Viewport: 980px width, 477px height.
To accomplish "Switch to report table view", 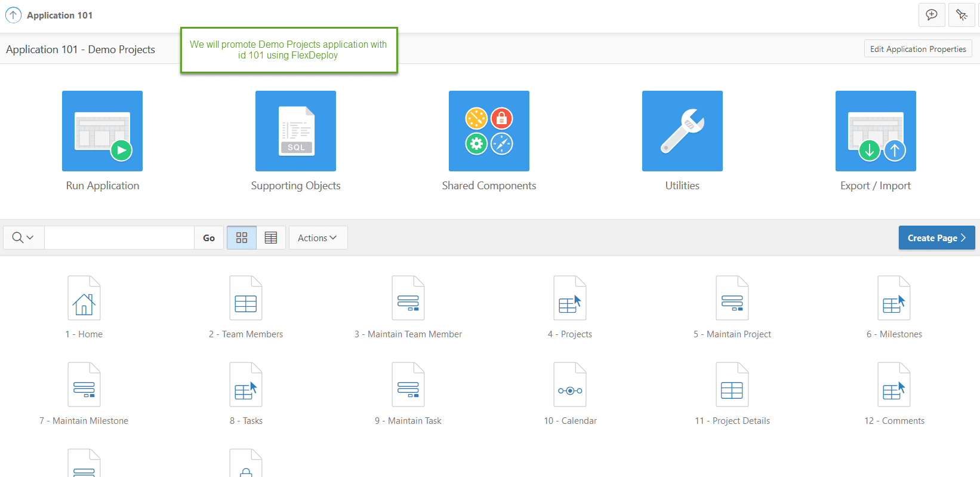I will (x=271, y=238).
